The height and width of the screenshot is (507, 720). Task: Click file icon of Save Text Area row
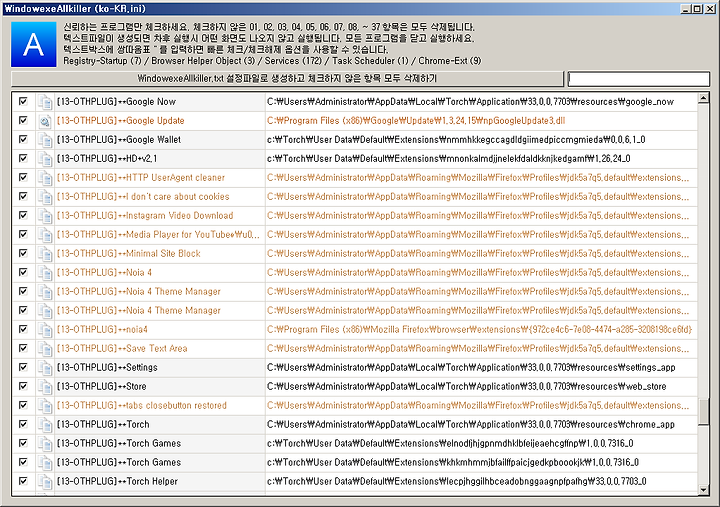(45, 349)
